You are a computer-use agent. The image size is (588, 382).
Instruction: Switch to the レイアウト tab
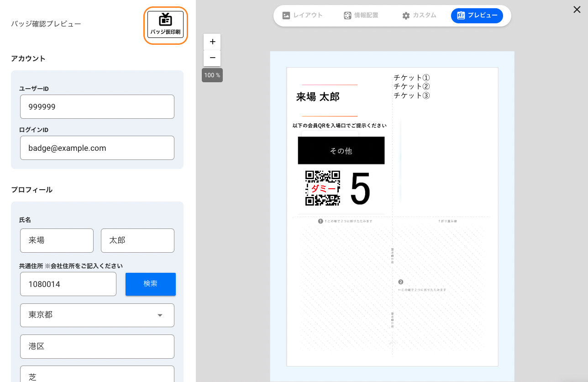coord(303,16)
